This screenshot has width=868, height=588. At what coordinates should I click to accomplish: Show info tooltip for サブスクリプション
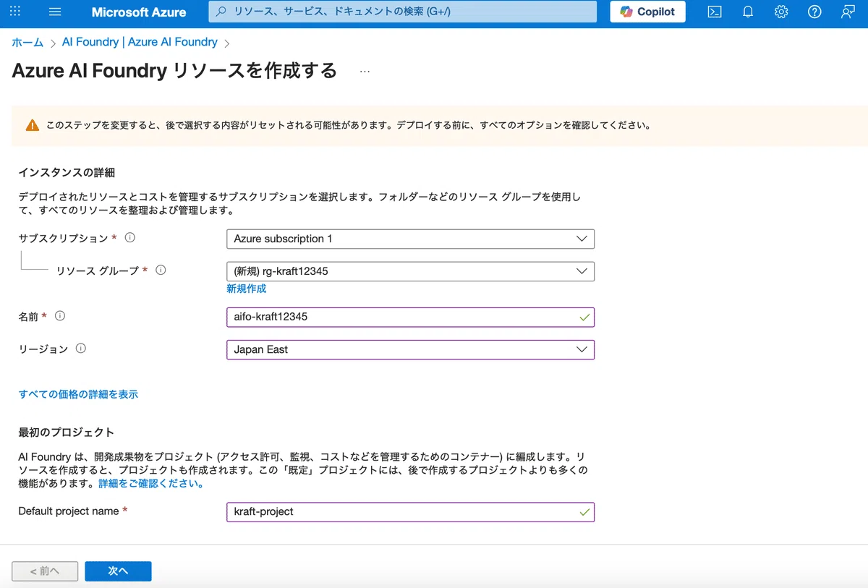[130, 237]
